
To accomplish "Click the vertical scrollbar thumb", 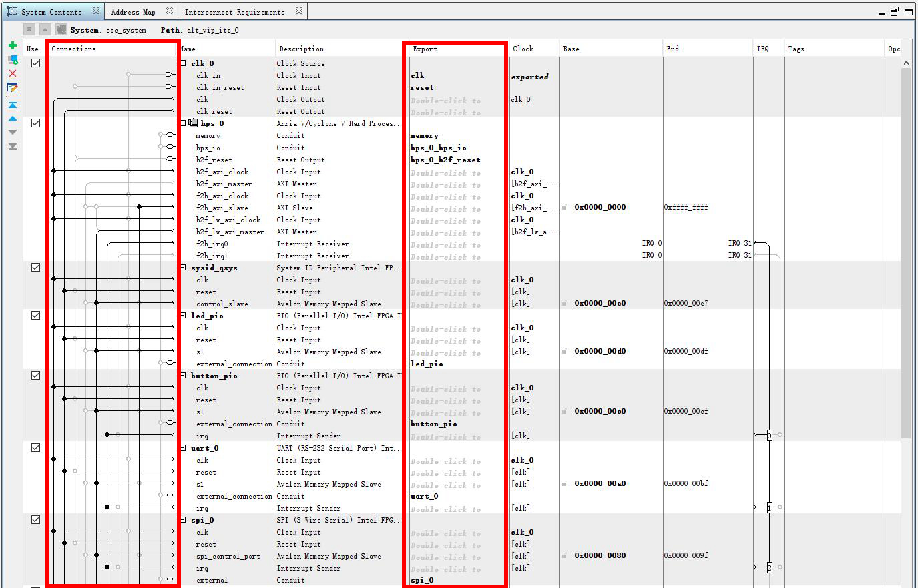I will (x=906, y=253).
